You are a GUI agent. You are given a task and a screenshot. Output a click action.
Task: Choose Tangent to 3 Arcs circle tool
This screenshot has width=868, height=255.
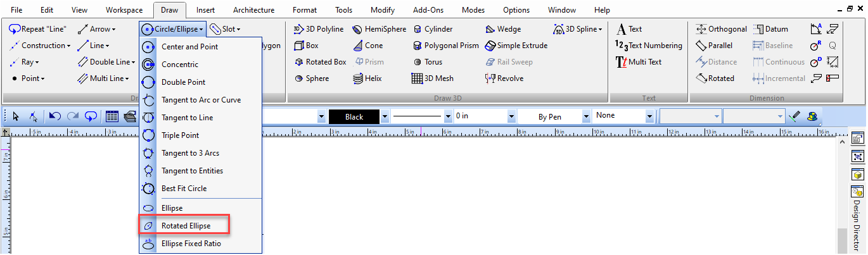pyautogui.click(x=190, y=153)
